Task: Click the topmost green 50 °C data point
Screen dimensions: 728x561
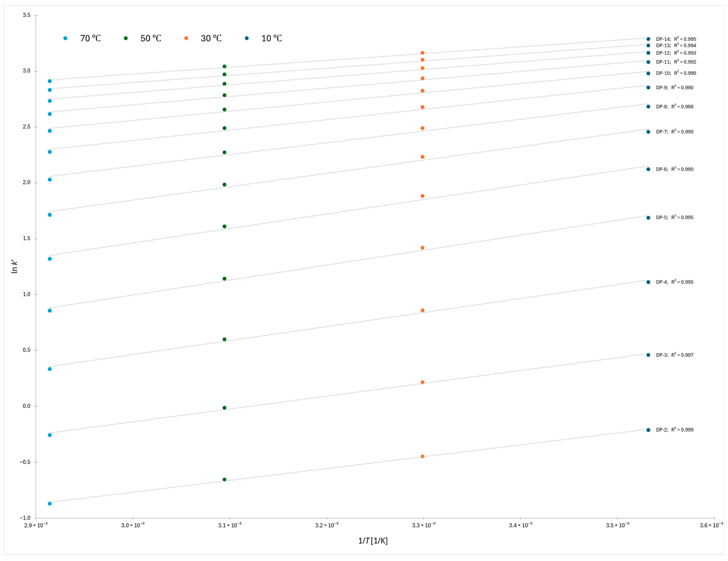Action: click(224, 67)
